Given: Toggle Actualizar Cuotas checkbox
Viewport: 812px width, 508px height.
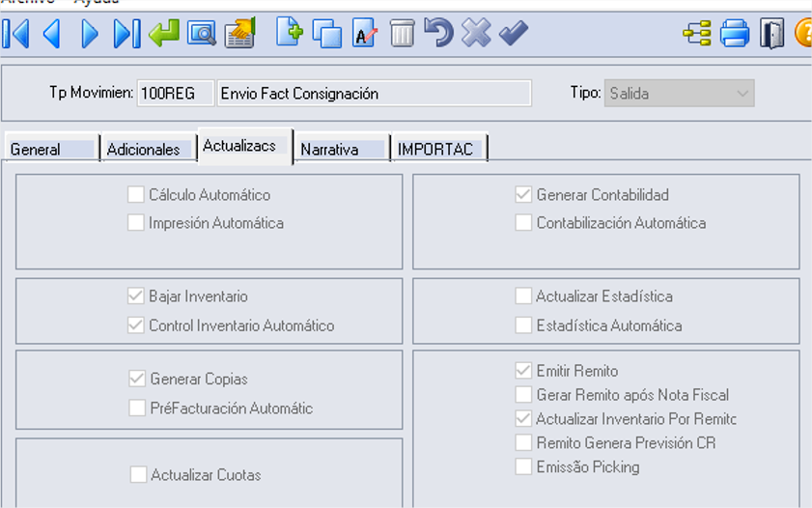Looking at the screenshot, I should point(138,474).
